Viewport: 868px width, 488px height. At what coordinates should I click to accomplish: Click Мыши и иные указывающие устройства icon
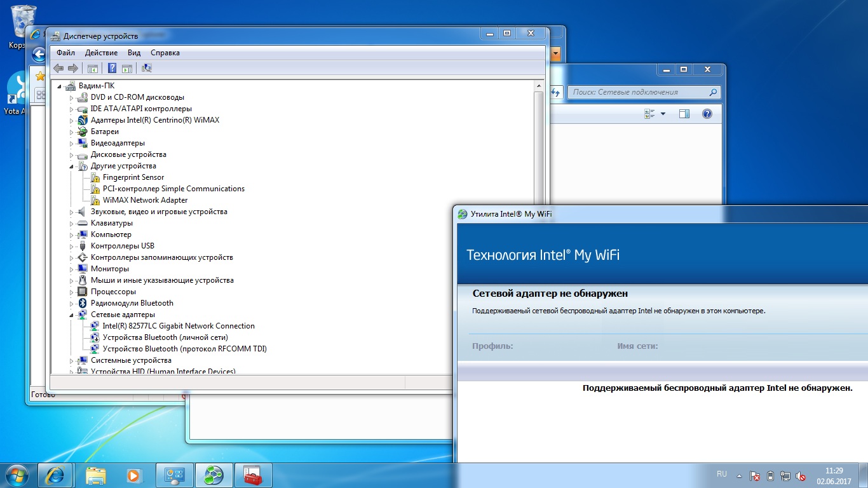[x=82, y=280]
